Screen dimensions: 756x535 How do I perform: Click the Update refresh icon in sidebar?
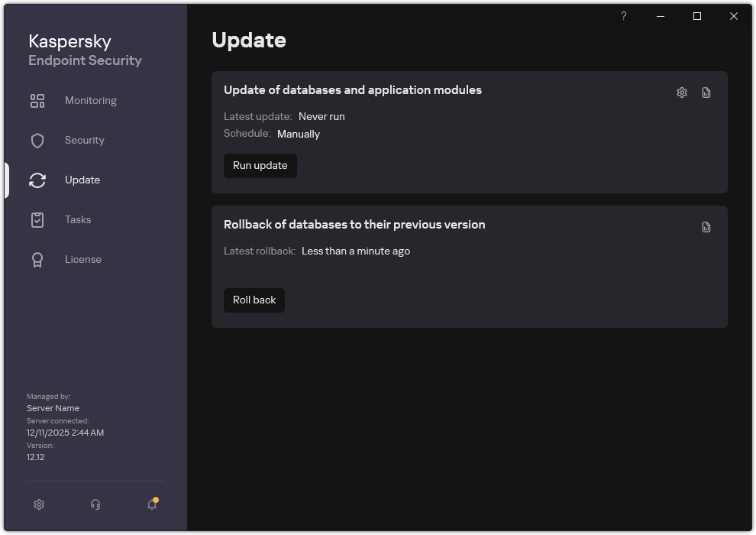pyautogui.click(x=37, y=180)
